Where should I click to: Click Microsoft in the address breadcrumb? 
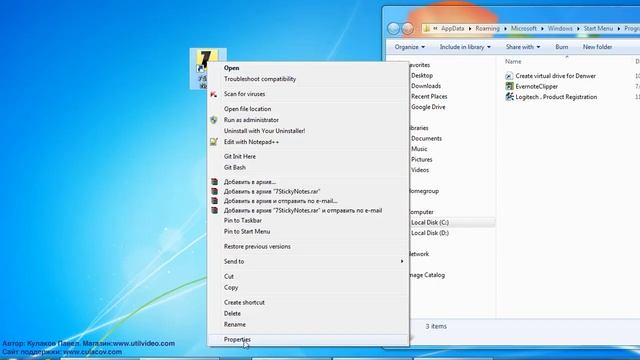(x=524, y=29)
